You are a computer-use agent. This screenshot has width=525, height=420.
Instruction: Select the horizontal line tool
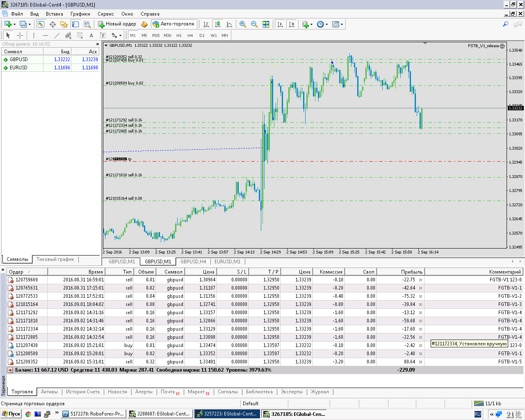[46, 35]
